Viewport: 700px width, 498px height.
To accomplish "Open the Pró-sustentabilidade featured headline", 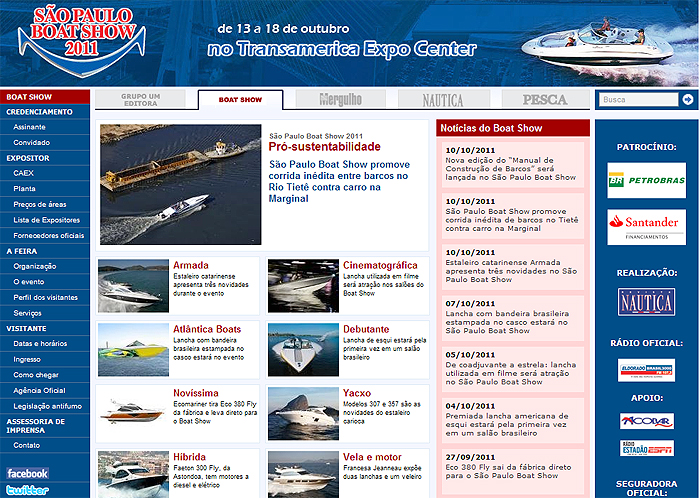I will 325,147.
